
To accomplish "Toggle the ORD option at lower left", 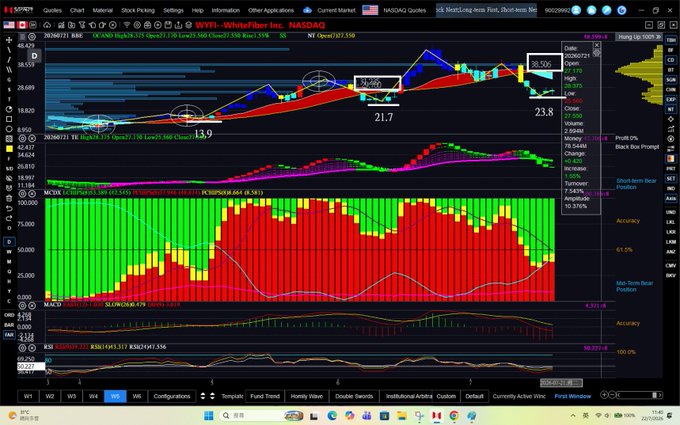I will pyautogui.click(x=9, y=315).
